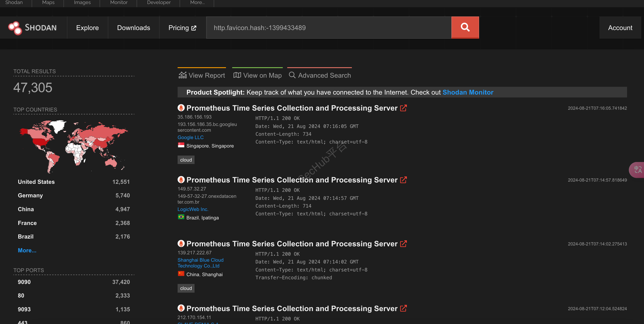Click the Shodan Monitor link
The height and width of the screenshot is (324, 644).
(x=468, y=92)
